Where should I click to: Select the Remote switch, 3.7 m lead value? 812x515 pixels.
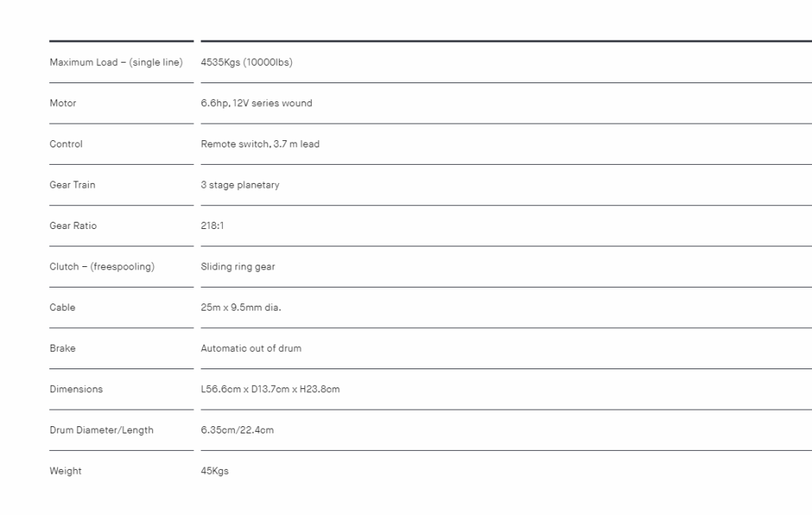click(260, 144)
